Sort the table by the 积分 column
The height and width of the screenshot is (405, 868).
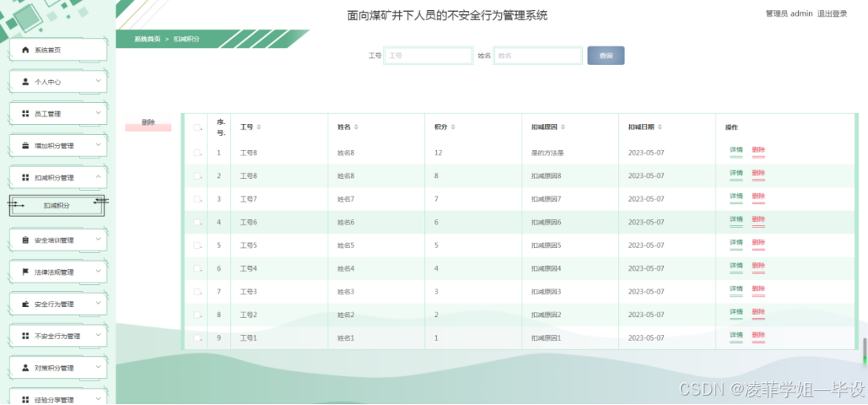point(452,127)
